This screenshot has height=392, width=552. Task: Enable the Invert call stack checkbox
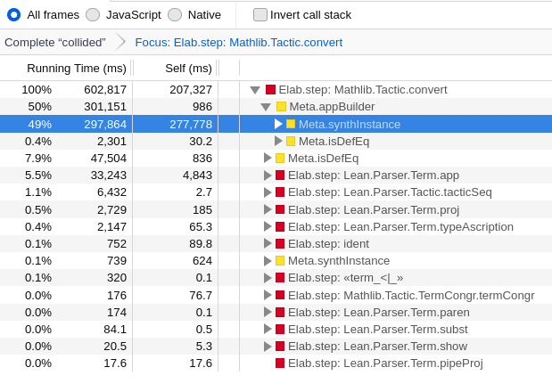click(x=260, y=15)
